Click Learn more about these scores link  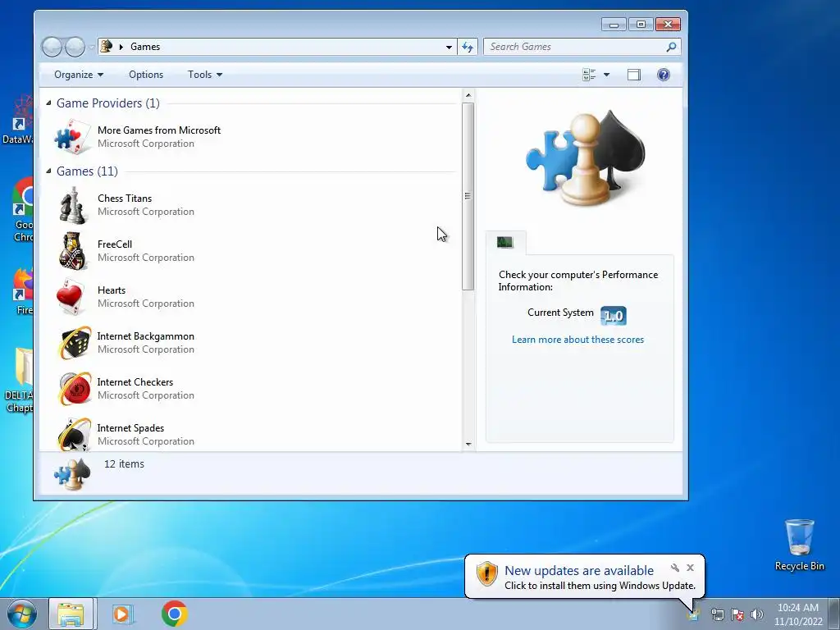(577, 340)
